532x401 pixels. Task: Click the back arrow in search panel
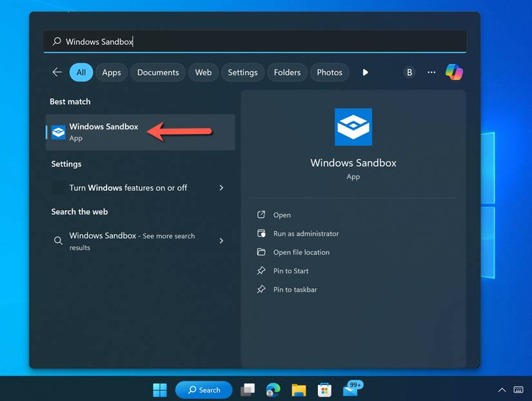(57, 72)
